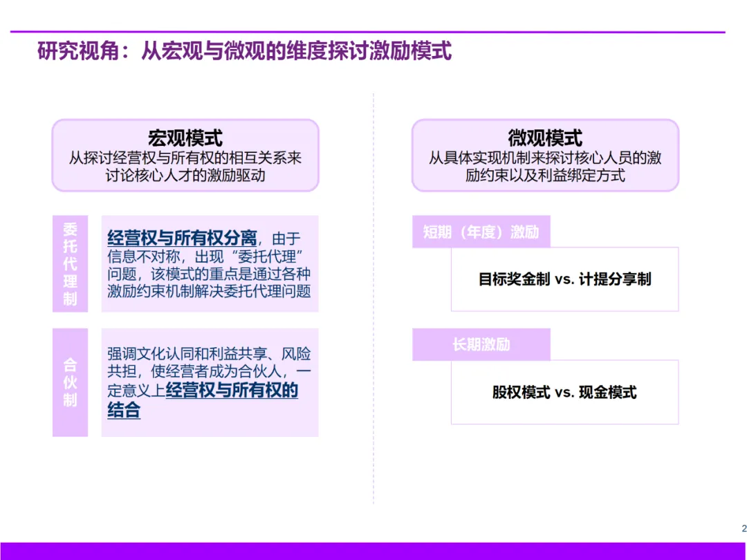Click the line 从具体实现机制来探讨核心人员的激
This screenshot has height=560, width=747.
545,158
